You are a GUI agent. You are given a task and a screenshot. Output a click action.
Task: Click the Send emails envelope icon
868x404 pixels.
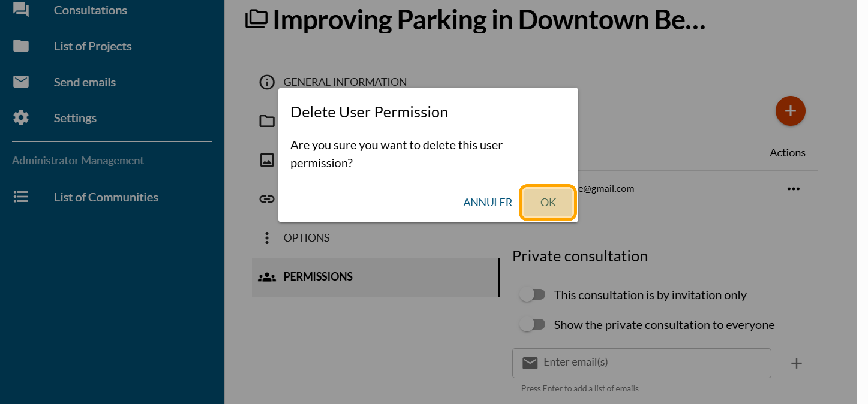21,82
